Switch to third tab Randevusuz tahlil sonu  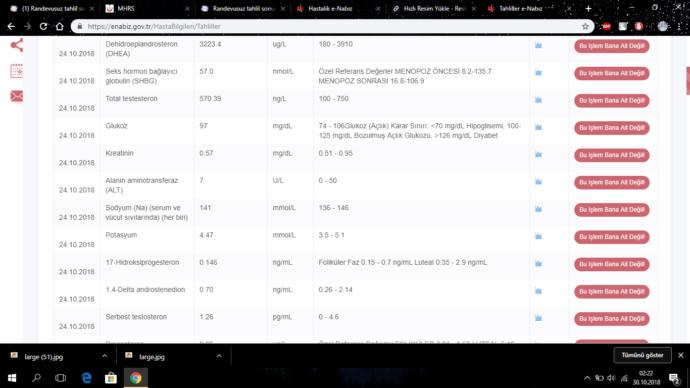tap(242, 8)
